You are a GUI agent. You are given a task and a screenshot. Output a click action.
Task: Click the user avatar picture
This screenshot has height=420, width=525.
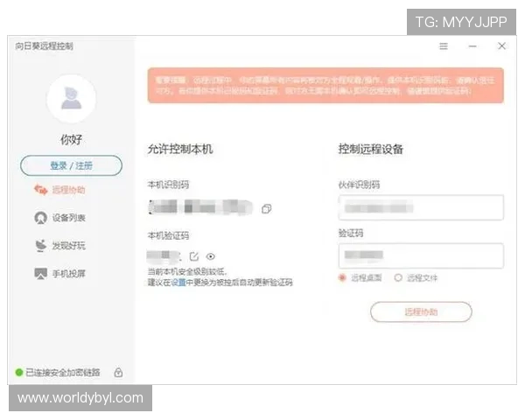(x=72, y=99)
